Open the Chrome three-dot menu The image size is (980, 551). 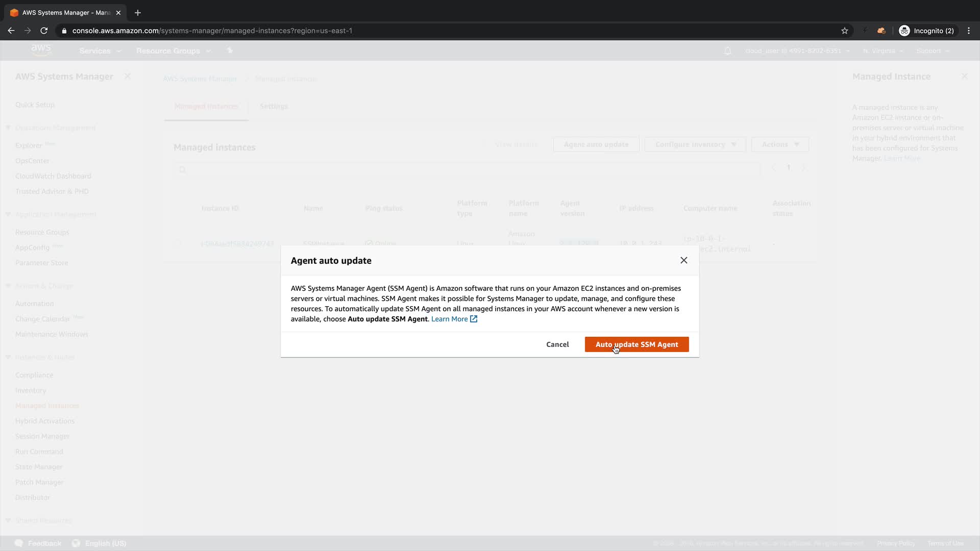click(x=968, y=31)
